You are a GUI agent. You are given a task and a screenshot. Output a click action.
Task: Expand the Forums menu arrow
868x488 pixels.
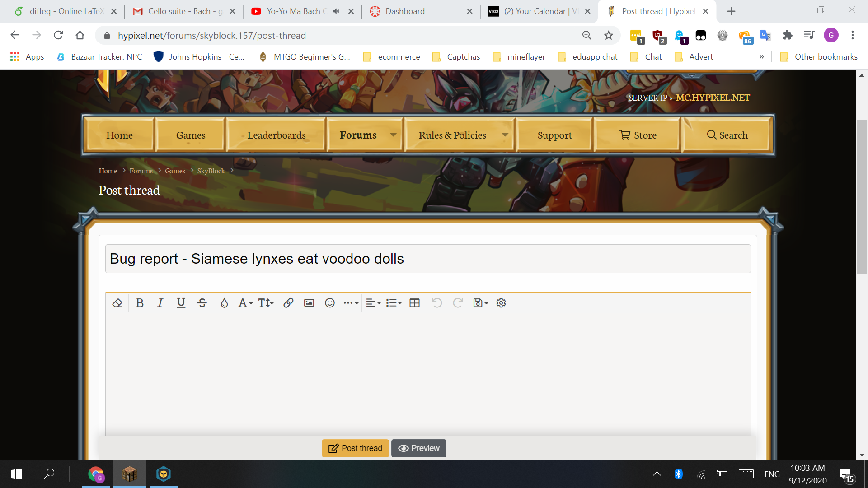(x=393, y=135)
